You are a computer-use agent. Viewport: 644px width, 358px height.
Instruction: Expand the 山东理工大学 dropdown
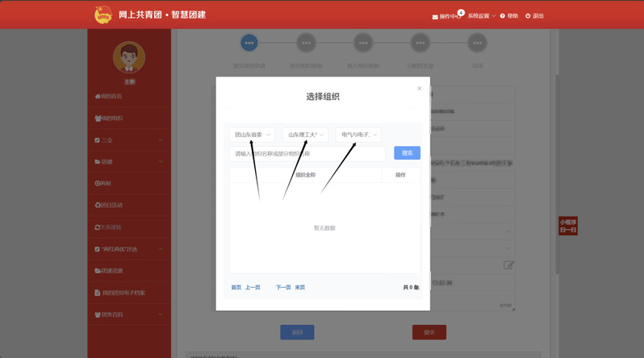[x=305, y=135]
